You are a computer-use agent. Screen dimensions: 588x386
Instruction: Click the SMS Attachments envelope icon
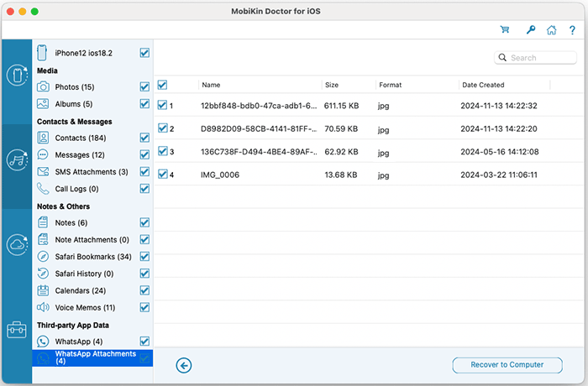[43, 172]
